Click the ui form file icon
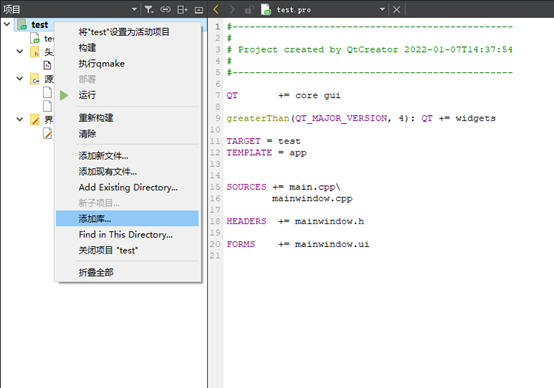 (x=47, y=133)
